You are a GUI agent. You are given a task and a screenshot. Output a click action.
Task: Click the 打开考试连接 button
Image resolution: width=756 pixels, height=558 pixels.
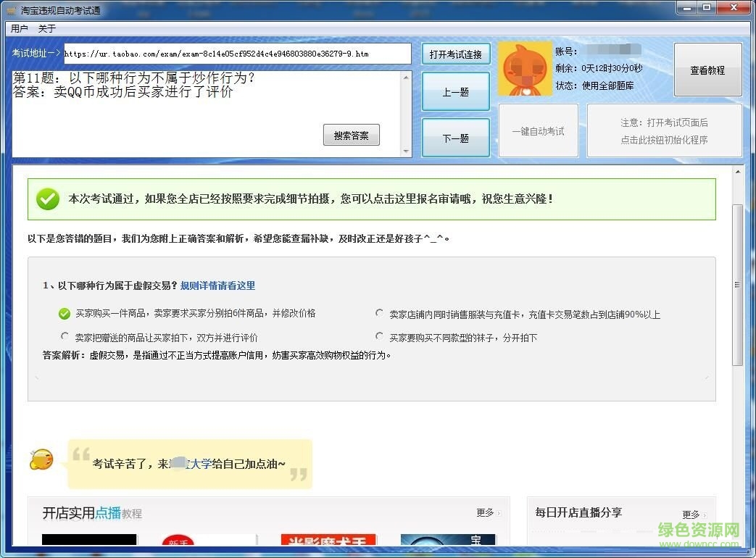pyautogui.click(x=455, y=54)
